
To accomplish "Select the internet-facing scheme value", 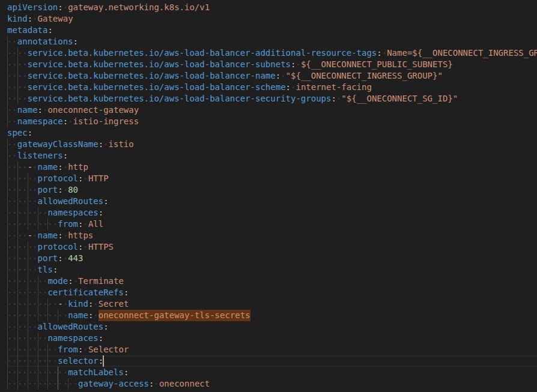I will coord(333,87).
